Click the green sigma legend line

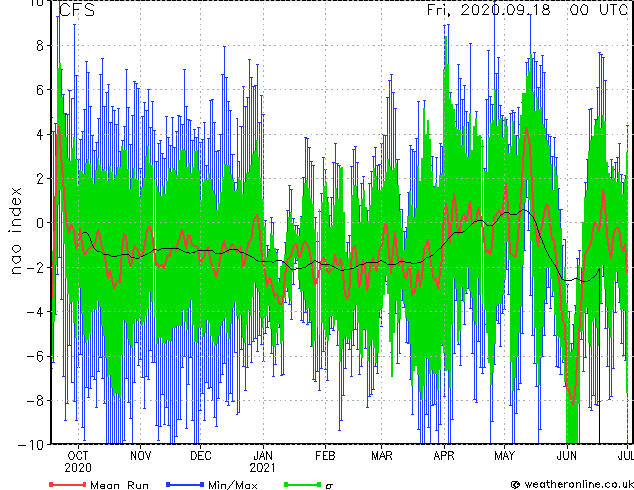(302, 484)
